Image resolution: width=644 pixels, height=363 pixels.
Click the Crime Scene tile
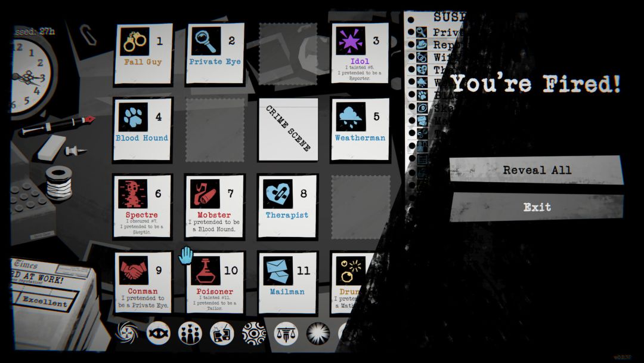point(288,129)
